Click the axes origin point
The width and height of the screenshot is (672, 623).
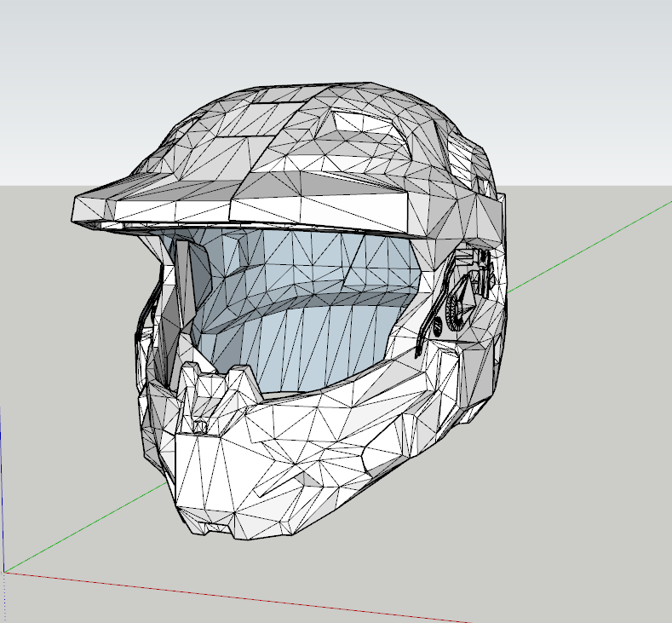pyautogui.click(x=4, y=572)
